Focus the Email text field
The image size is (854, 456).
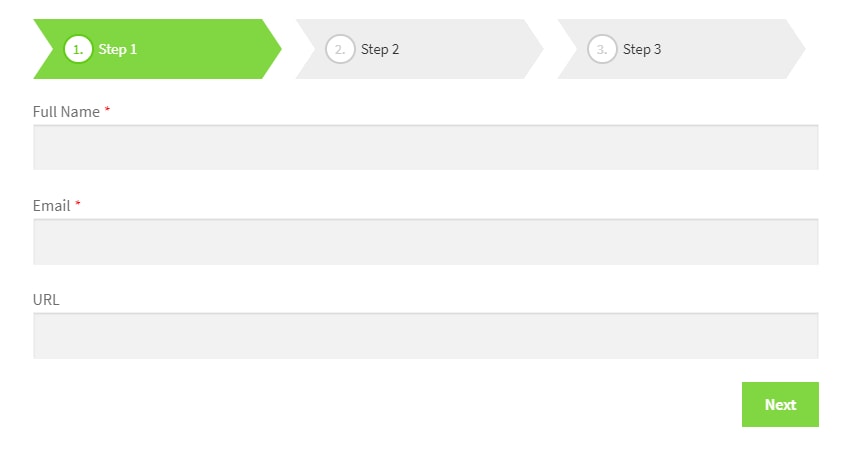pyautogui.click(x=426, y=241)
